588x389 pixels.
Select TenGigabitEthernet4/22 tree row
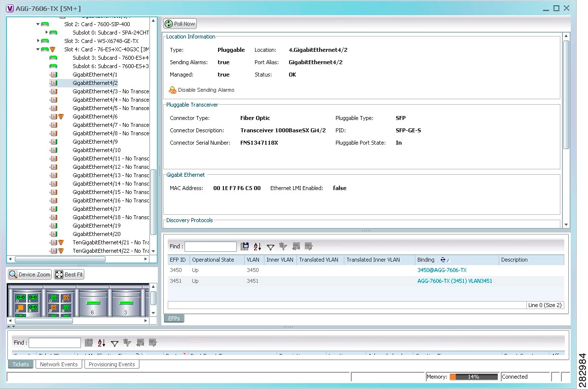point(111,251)
